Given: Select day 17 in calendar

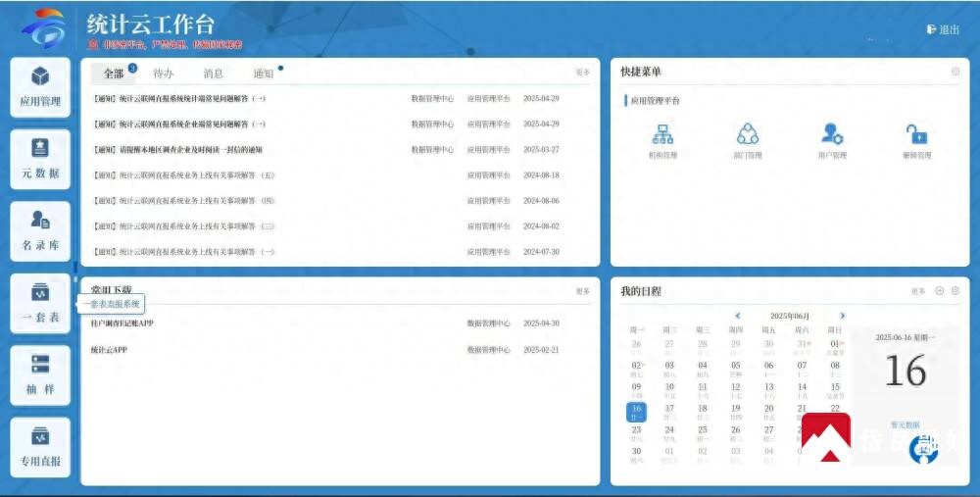Looking at the screenshot, I should pos(669,412).
